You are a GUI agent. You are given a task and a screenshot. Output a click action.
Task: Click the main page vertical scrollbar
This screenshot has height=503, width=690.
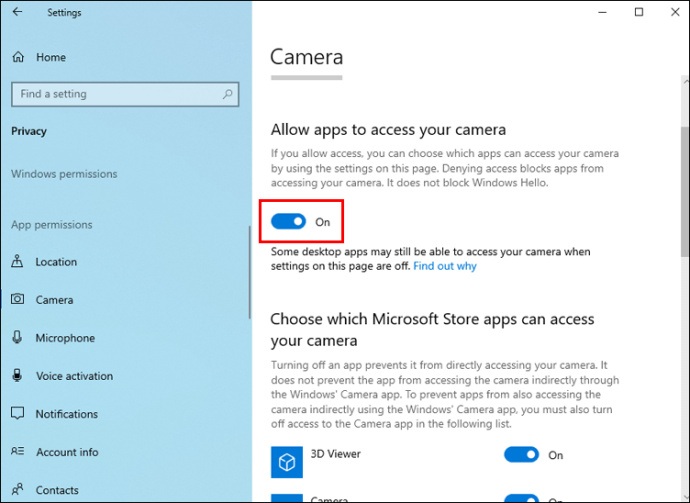[x=685, y=191]
